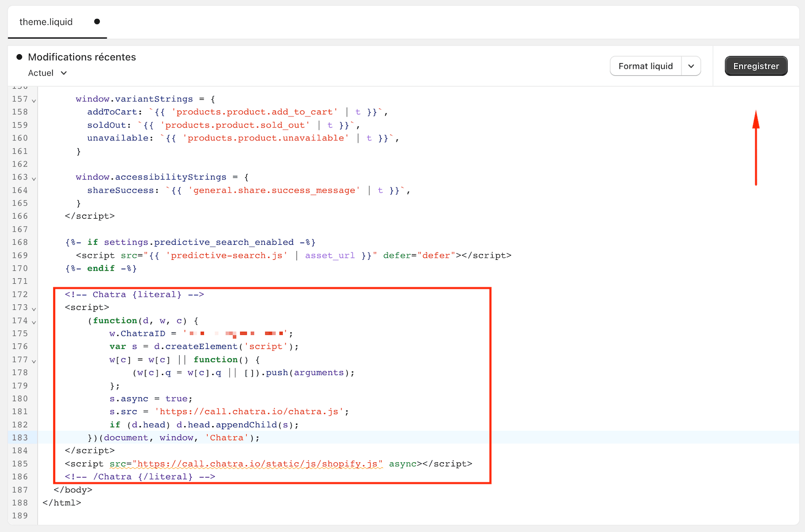Click the Format liquid button

pos(646,66)
